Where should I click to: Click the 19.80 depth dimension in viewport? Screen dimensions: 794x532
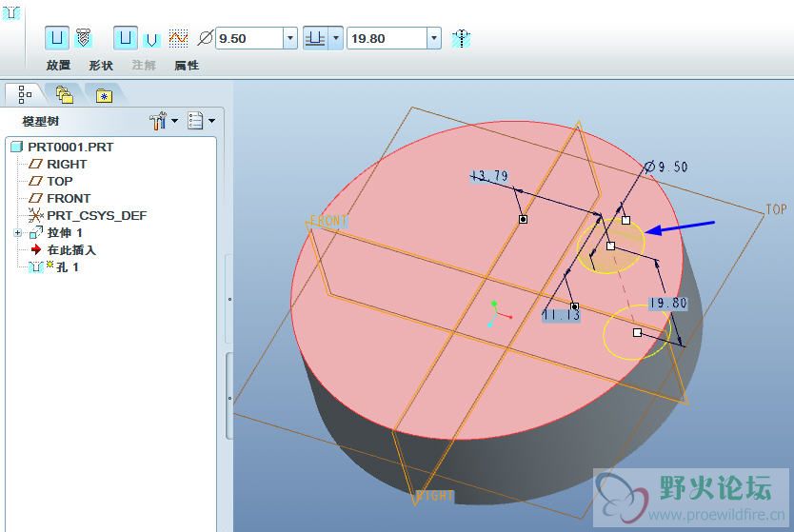(x=668, y=304)
